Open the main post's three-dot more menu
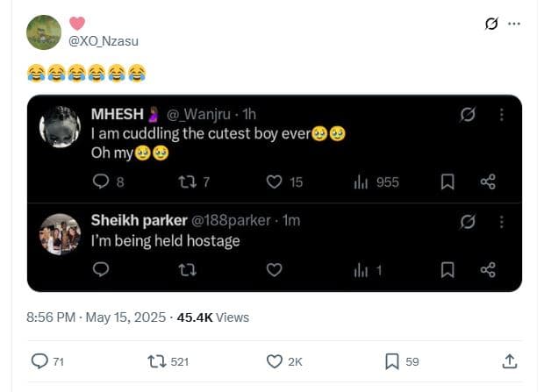This screenshot has height=392, width=544. tap(514, 24)
